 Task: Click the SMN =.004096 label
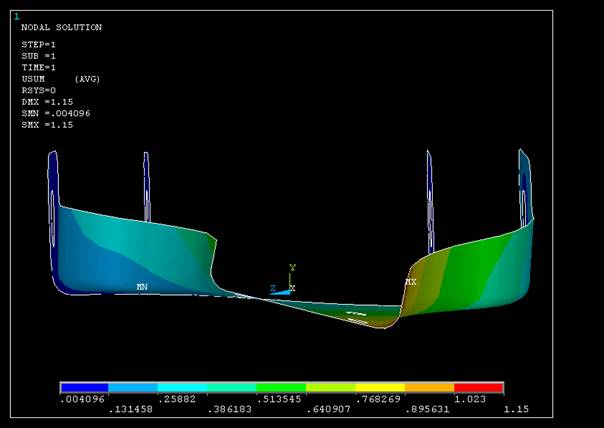56,114
